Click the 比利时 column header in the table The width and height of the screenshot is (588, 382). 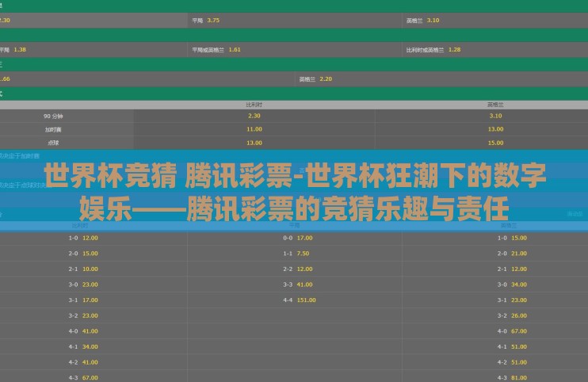[254, 105]
